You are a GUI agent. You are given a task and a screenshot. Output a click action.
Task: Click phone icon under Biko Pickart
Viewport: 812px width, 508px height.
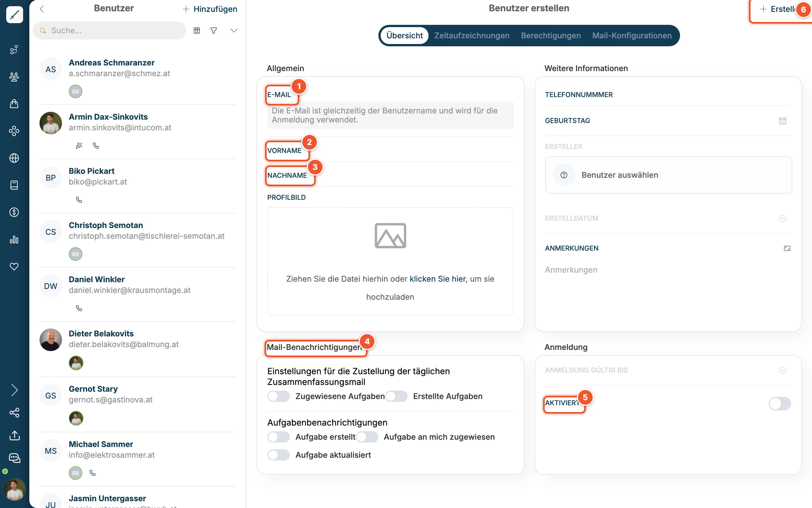[x=79, y=200]
